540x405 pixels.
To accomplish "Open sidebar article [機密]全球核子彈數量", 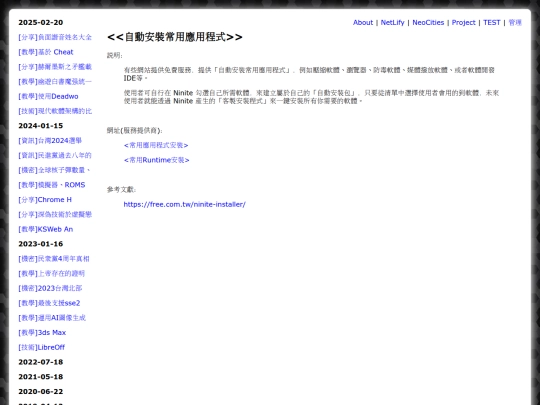I will click(54, 170).
